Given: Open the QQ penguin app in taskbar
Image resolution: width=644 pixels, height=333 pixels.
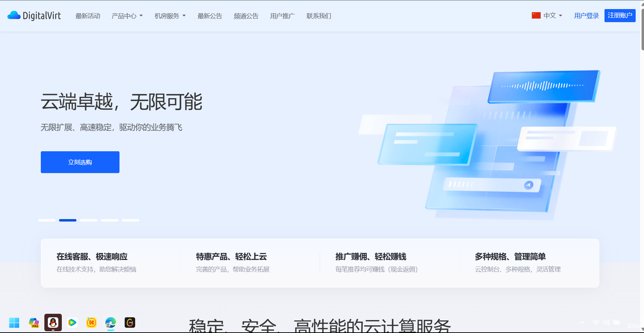Looking at the screenshot, I should [53, 322].
